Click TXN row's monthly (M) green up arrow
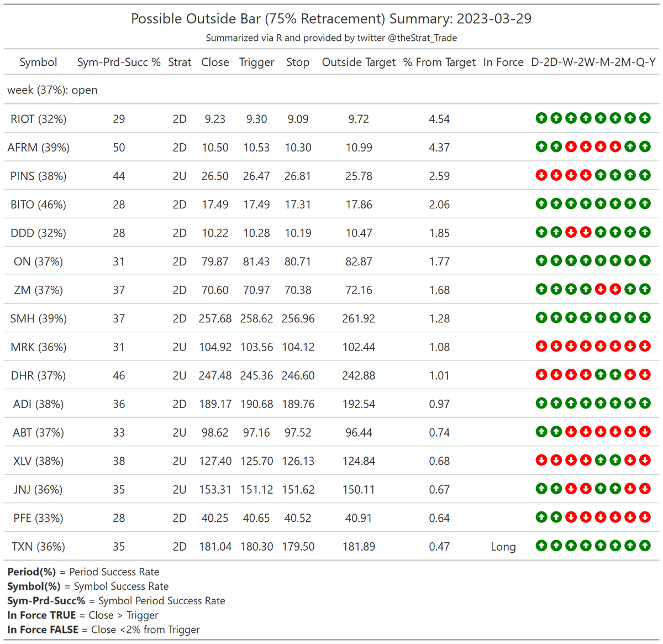 (x=601, y=546)
